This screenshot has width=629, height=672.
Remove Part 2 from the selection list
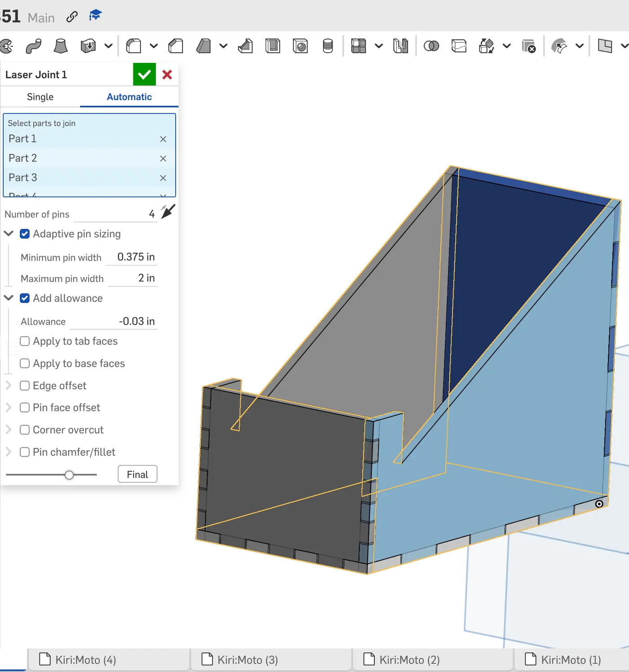click(163, 159)
